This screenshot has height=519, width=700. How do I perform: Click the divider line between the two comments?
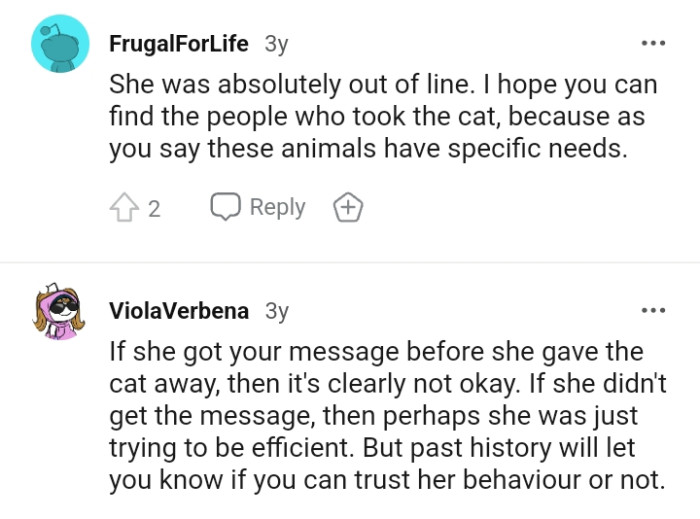350,262
